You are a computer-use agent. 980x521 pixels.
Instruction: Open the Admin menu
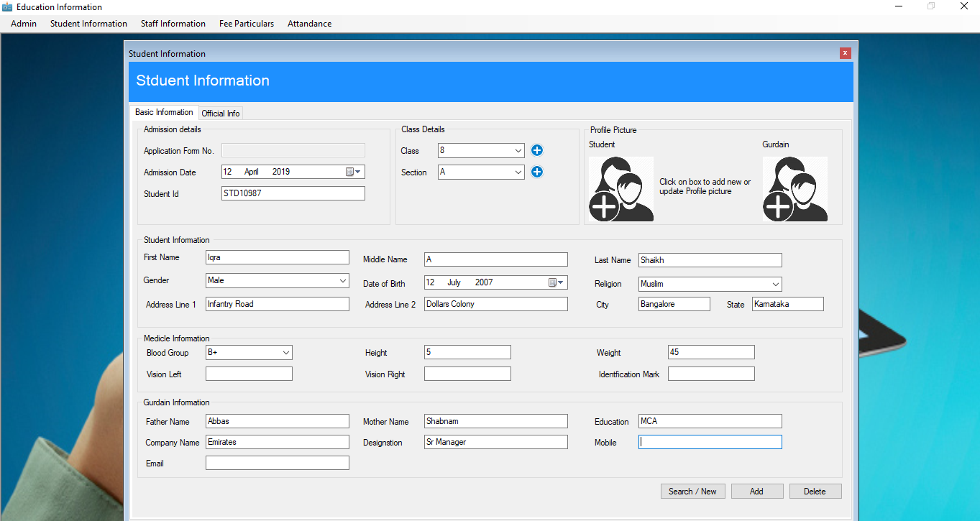coord(24,24)
